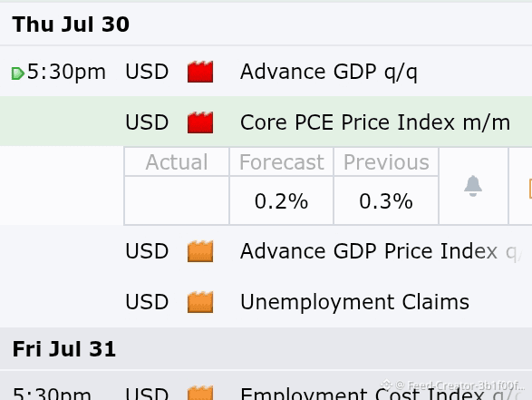Click the red impact icon for Core PCE Price Index
The image size is (532, 400).
click(x=200, y=122)
